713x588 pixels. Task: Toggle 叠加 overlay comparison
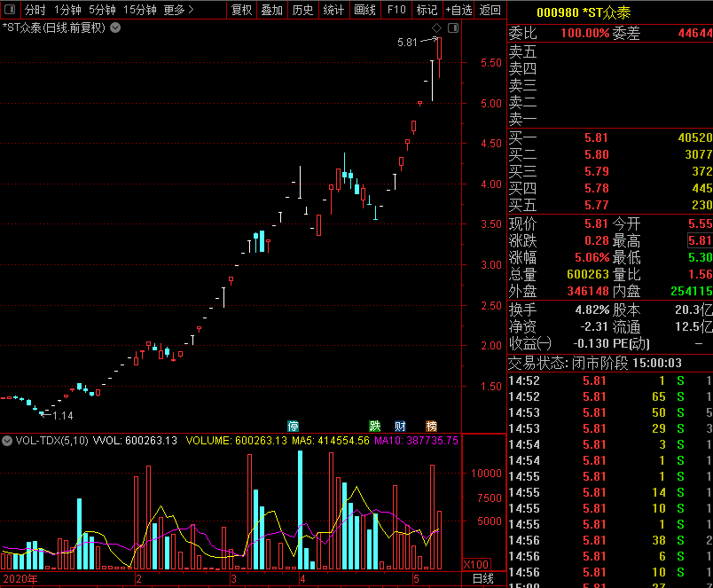(x=271, y=10)
